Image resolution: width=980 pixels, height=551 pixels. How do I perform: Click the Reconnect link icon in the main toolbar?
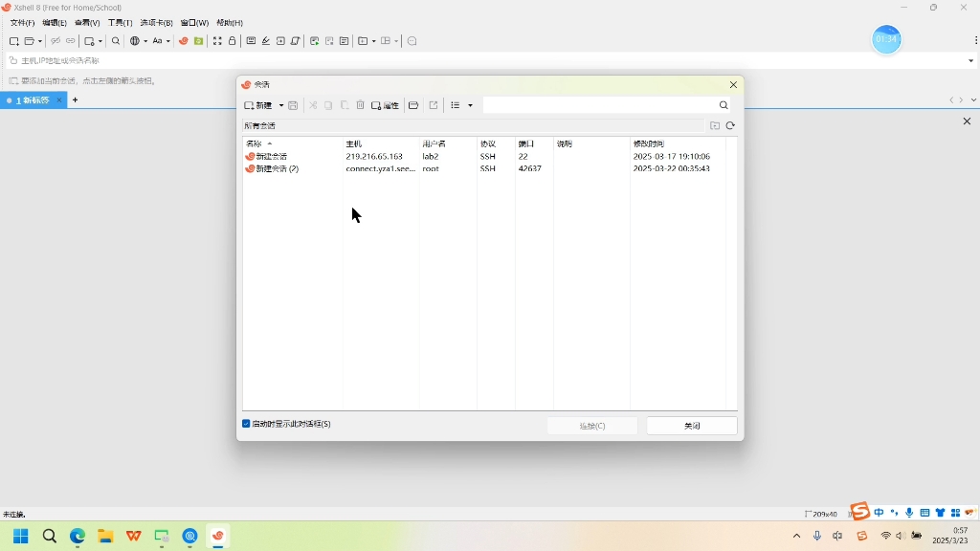coord(71,41)
